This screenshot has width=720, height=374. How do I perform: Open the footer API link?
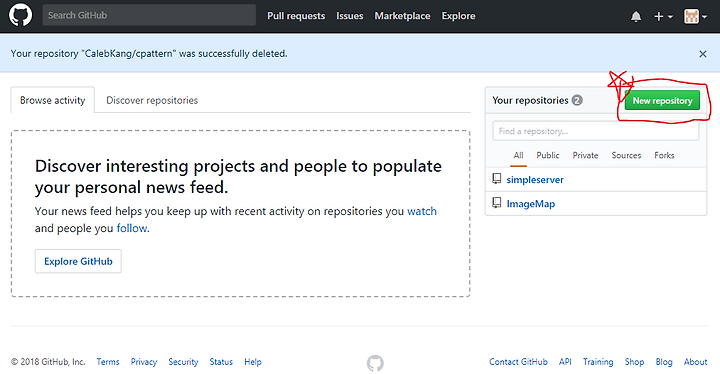(x=565, y=362)
